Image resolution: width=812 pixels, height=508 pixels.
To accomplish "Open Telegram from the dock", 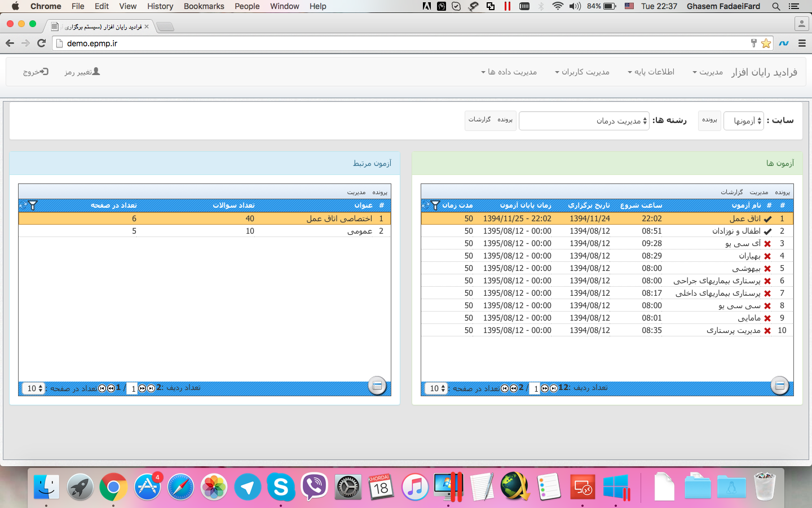I will click(x=248, y=487).
